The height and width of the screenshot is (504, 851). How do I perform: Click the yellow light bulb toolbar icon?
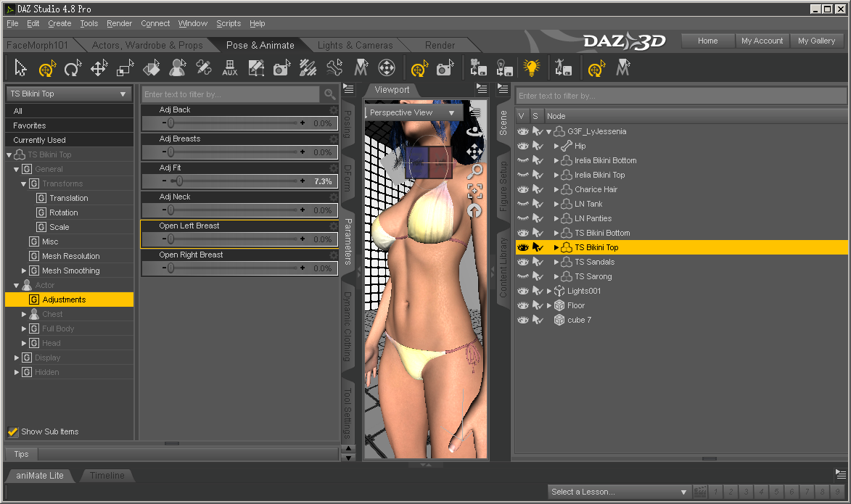tap(531, 68)
